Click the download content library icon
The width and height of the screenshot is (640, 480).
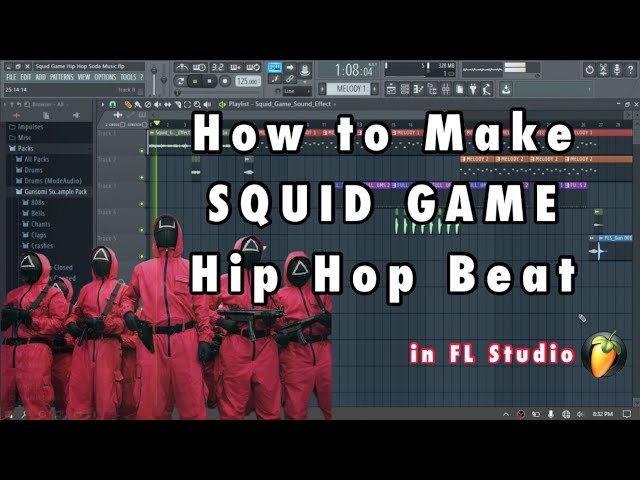(506, 89)
